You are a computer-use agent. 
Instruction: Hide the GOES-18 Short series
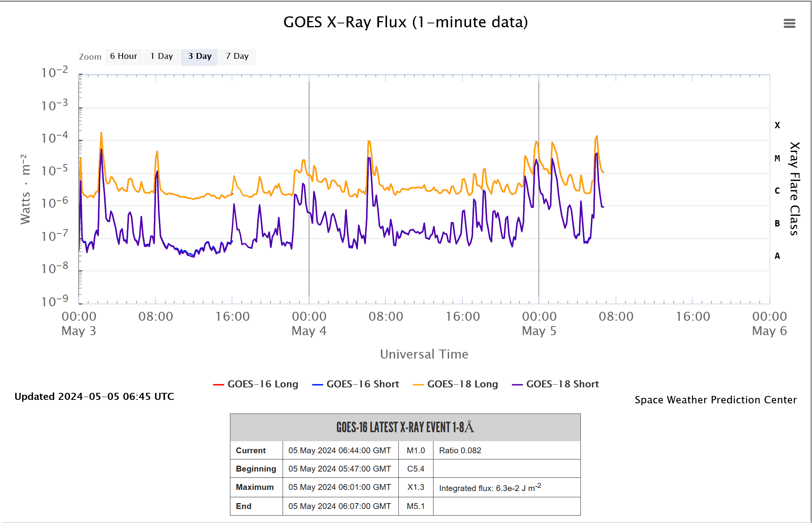pyautogui.click(x=562, y=384)
